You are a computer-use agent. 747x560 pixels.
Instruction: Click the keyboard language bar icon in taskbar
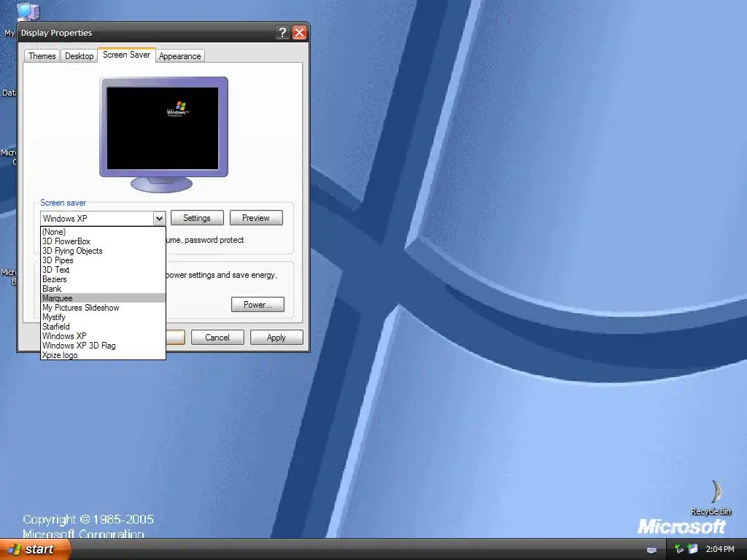point(651,549)
